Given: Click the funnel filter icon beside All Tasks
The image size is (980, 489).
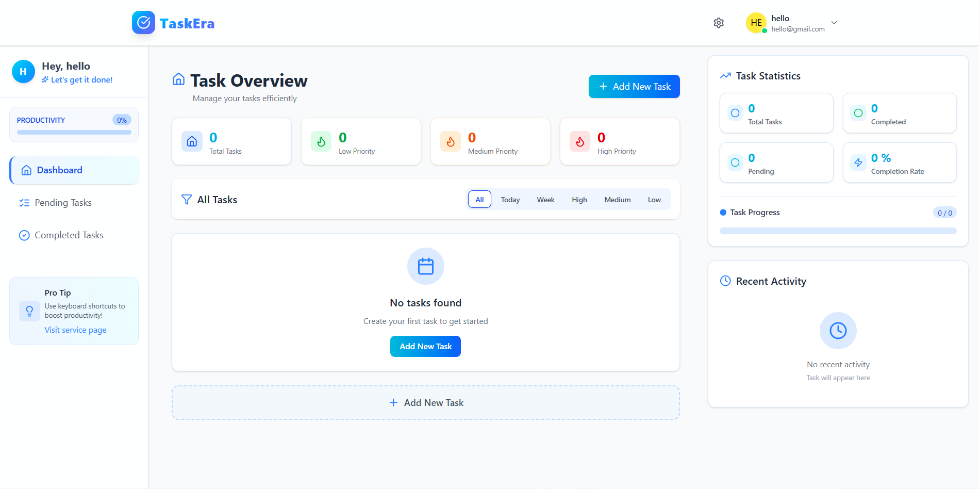Looking at the screenshot, I should 187,200.
